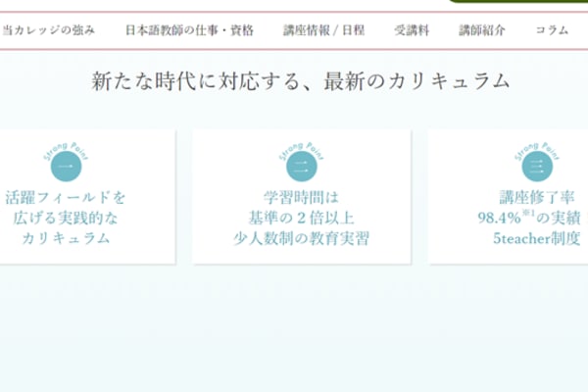588x392 pixels.
Task: Click the curved Strong Point label on middle card
Action: coord(301,147)
